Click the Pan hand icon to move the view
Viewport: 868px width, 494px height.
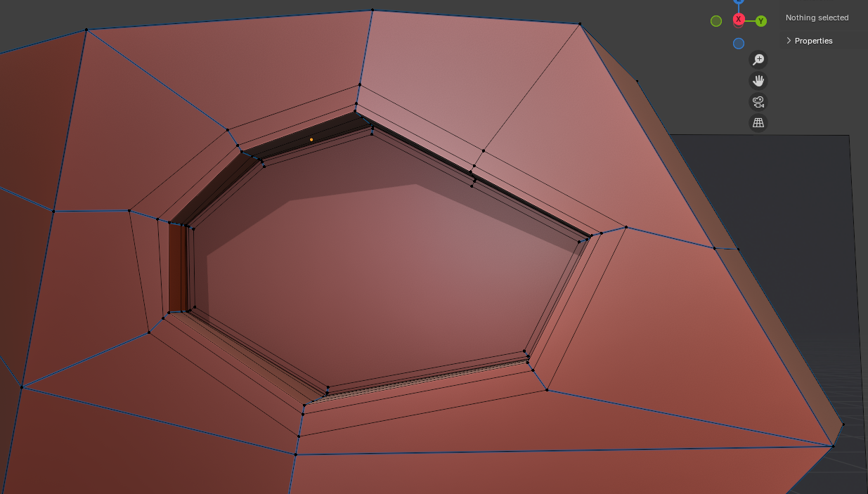tap(758, 81)
